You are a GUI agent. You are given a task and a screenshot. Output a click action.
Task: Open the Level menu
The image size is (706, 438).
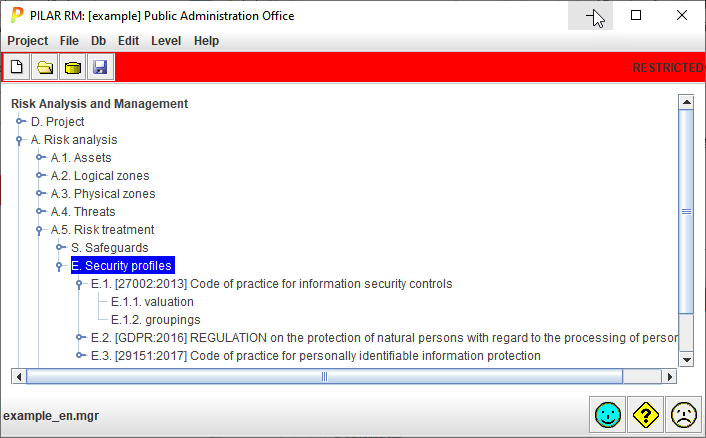tap(166, 41)
